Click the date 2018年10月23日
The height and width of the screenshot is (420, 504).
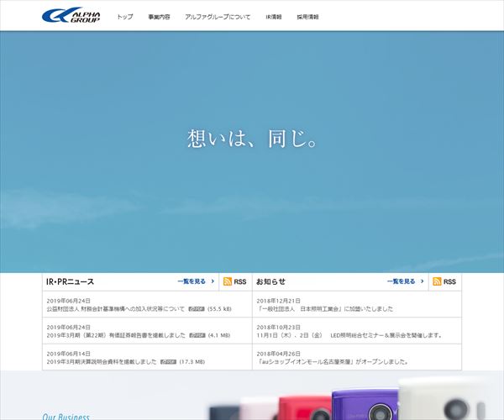point(278,327)
